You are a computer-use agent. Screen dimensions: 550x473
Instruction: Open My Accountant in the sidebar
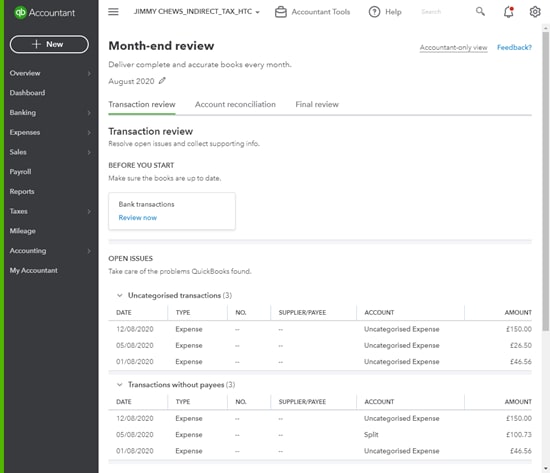[x=34, y=271]
